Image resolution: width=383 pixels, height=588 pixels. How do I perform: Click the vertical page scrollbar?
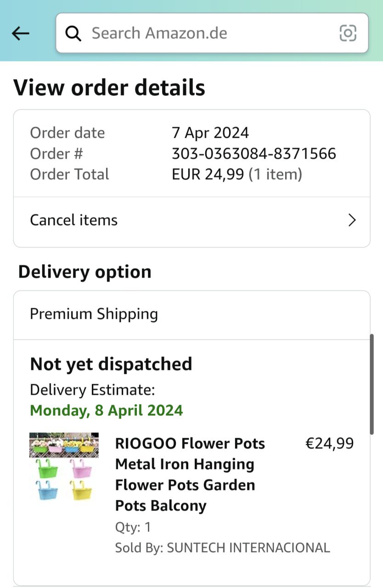pos(372,384)
